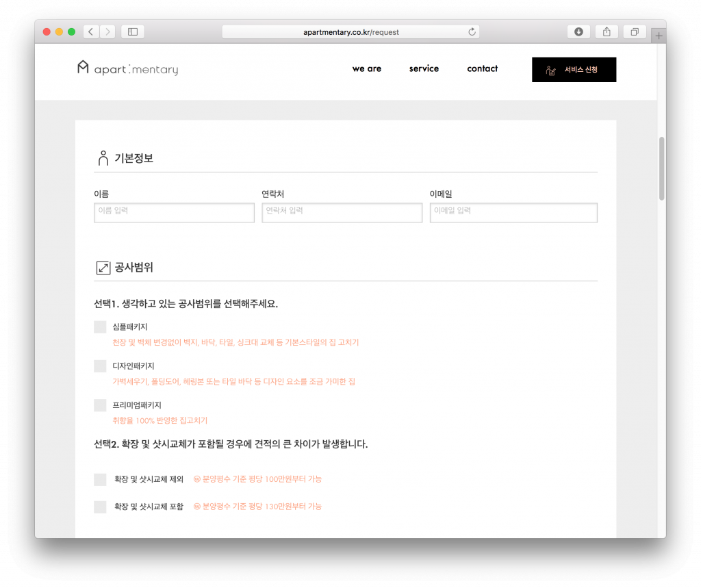Open the 'we are' menu item
The height and width of the screenshot is (588, 701).
click(x=367, y=69)
